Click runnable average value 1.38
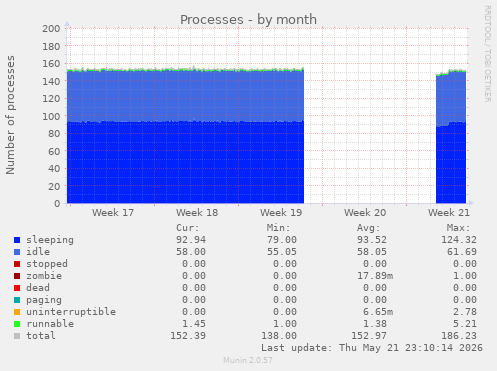The width and height of the screenshot is (497, 371). point(375,324)
